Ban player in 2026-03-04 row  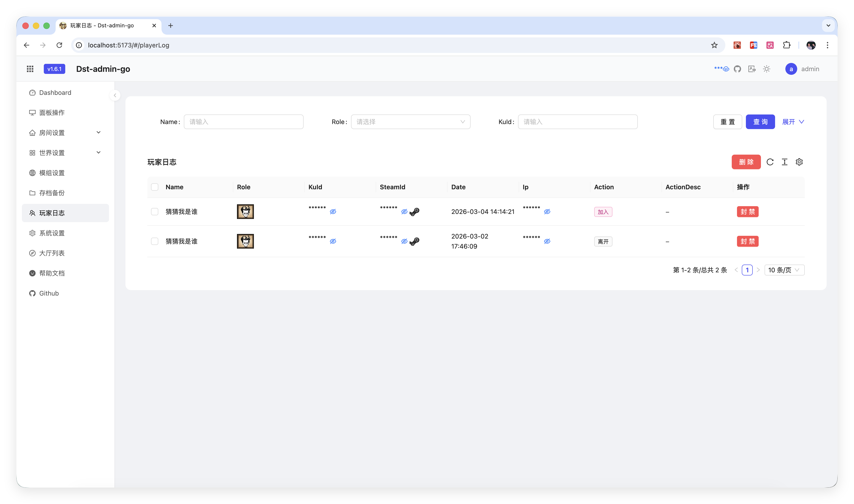pyautogui.click(x=747, y=212)
